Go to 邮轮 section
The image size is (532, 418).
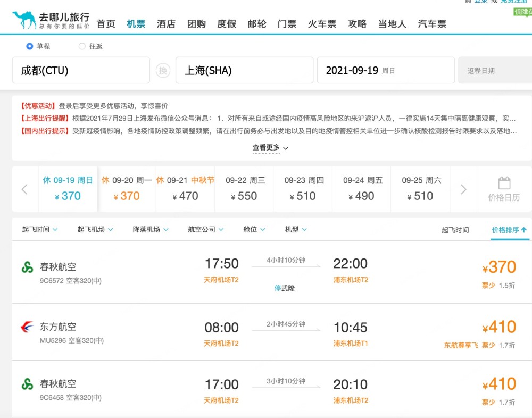click(x=257, y=24)
